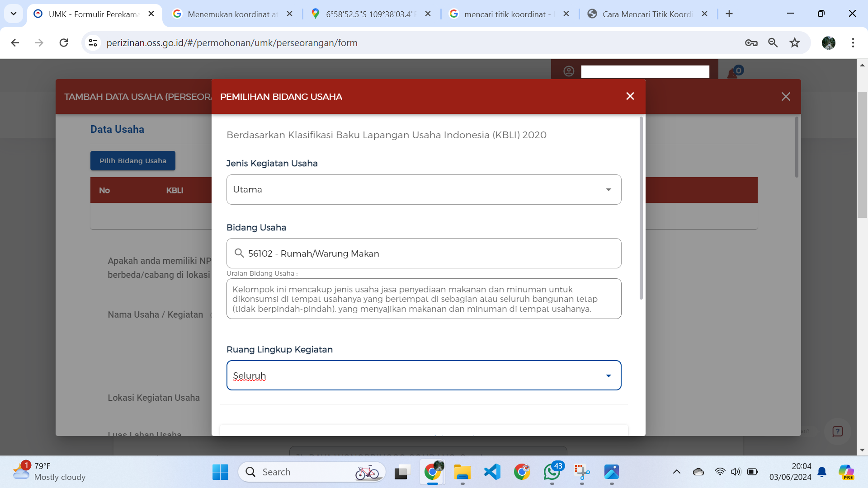Show hidden system tray icons
This screenshot has height=488, width=868.
(677, 472)
